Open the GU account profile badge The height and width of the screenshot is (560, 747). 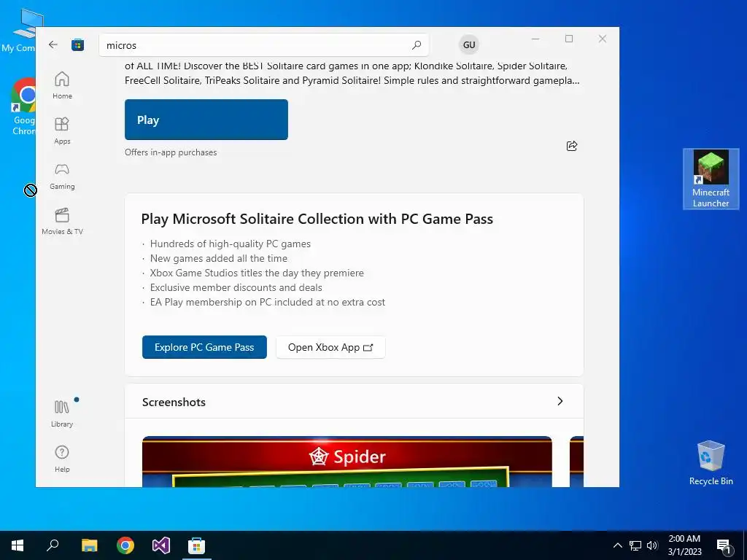coord(469,44)
